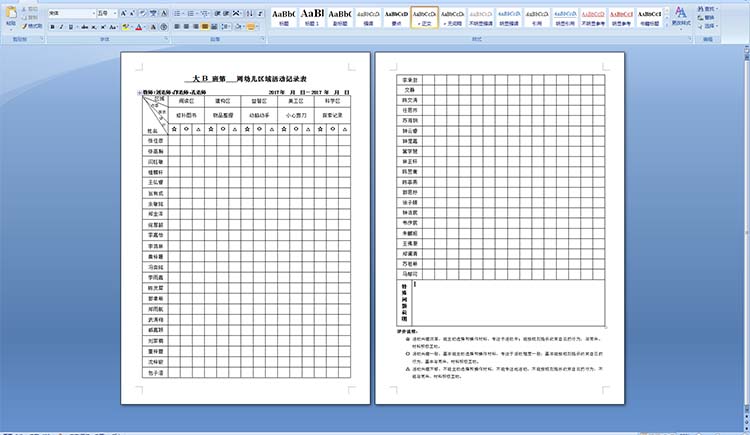Toggle Align Right paragraph alignment
Image resolution: width=750 pixels, height=435 pixels.
(x=196, y=27)
